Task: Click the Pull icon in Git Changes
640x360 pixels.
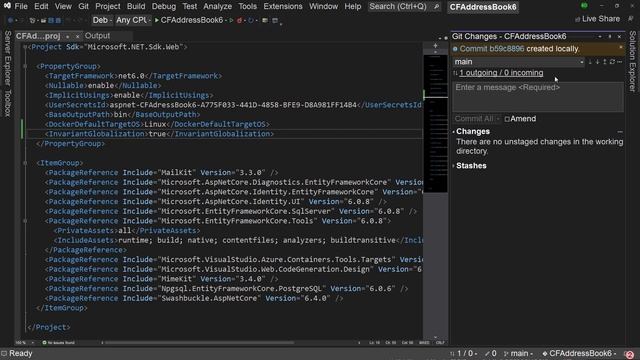Action: click(597, 62)
